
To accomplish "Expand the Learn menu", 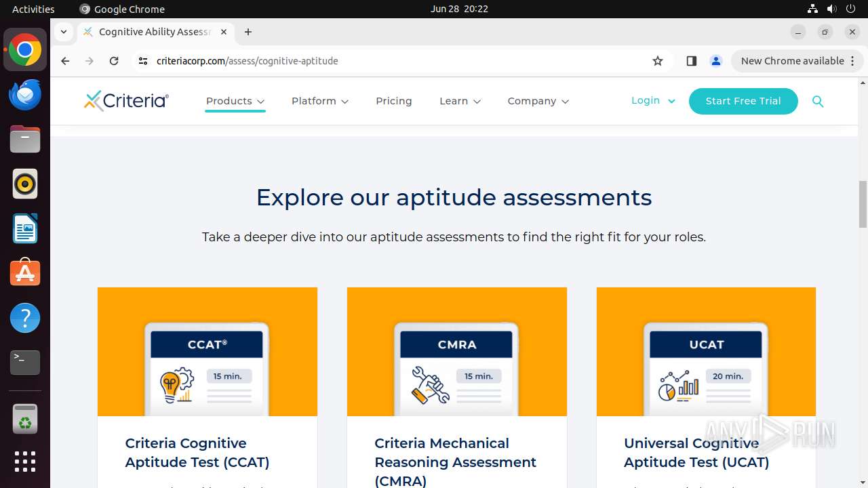I will (460, 101).
